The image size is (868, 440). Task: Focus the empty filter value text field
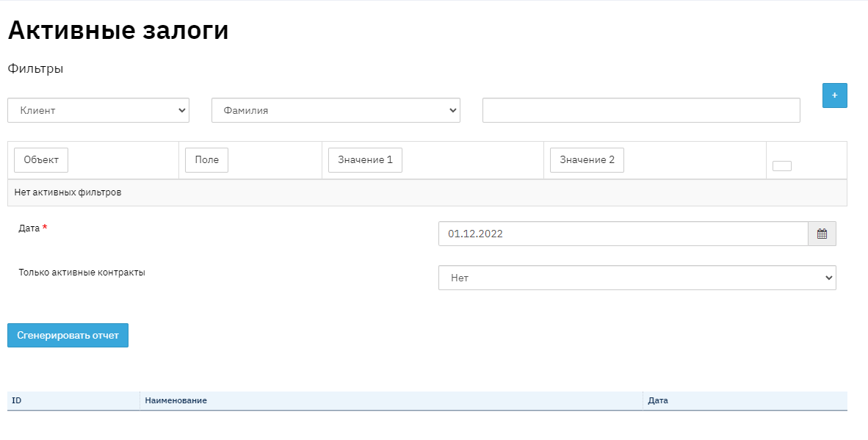click(640, 110)
